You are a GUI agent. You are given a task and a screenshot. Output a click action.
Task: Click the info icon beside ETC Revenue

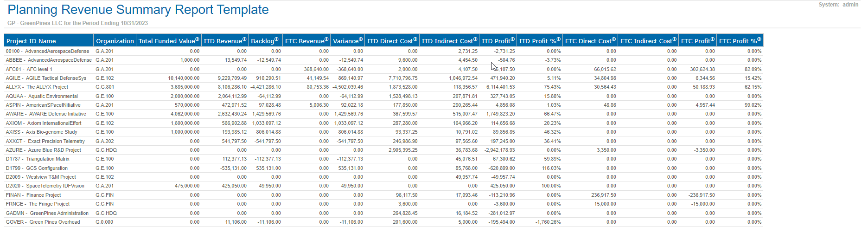[326, 39]
